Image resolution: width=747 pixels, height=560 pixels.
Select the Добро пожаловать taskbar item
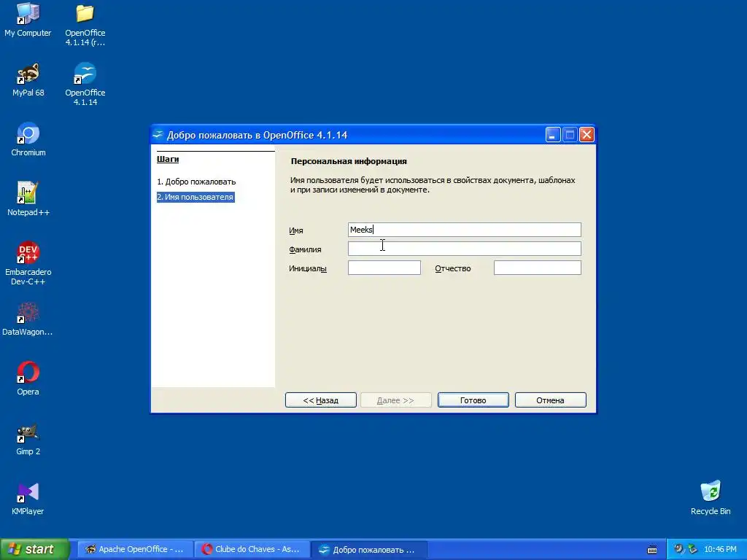[368, 549]
